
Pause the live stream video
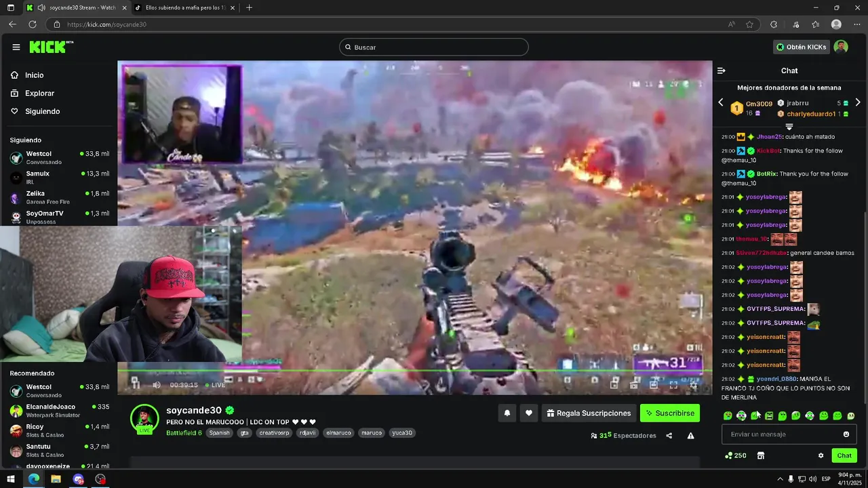135,384
